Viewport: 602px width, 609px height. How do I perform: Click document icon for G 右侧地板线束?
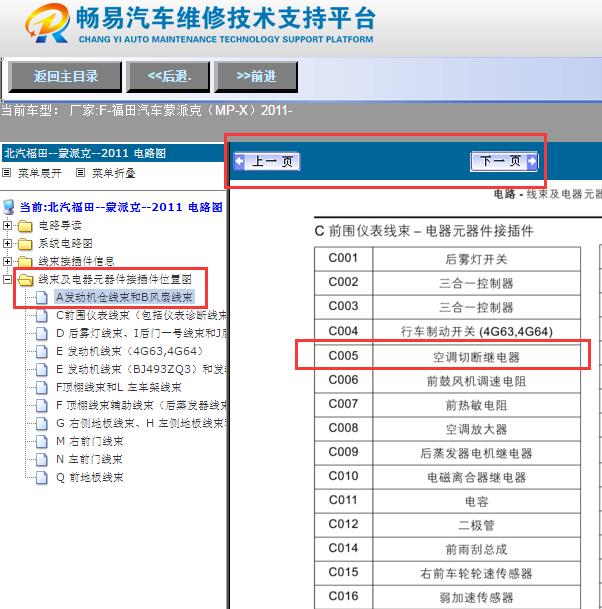coord(42,423)
